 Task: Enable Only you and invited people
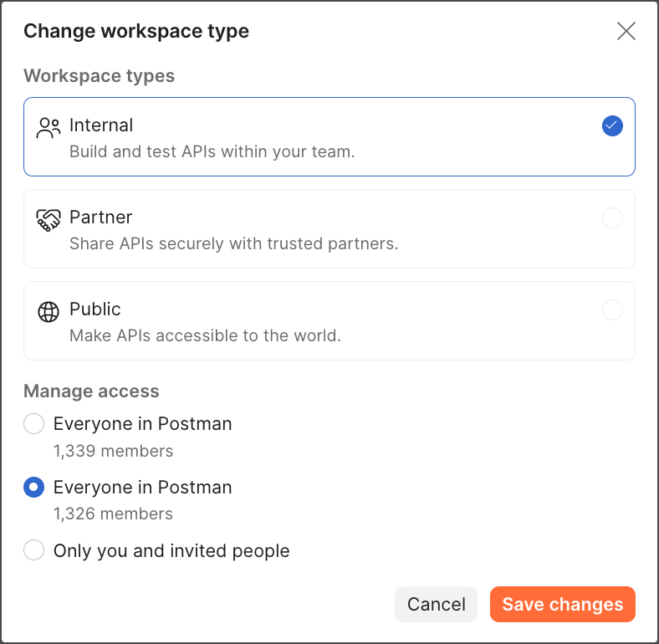[34, 550]
